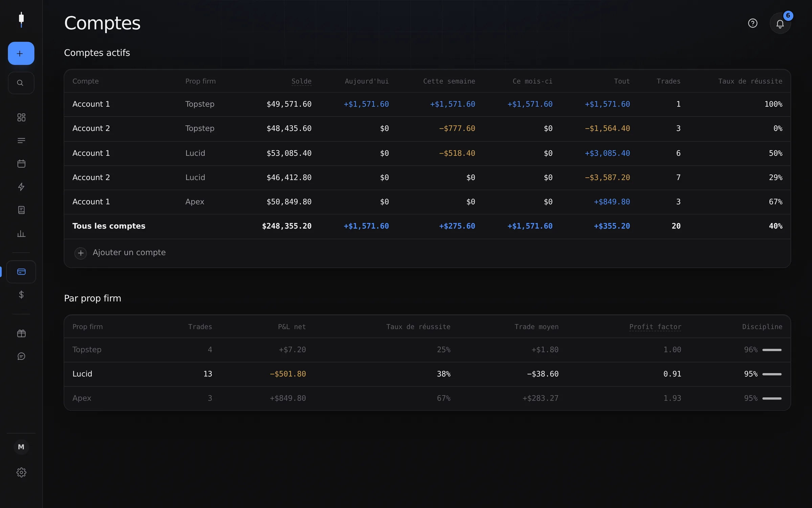Click the Tous les comptes total row
The height and width of the screenshot is (508, 812).
(x=427, y=226)
